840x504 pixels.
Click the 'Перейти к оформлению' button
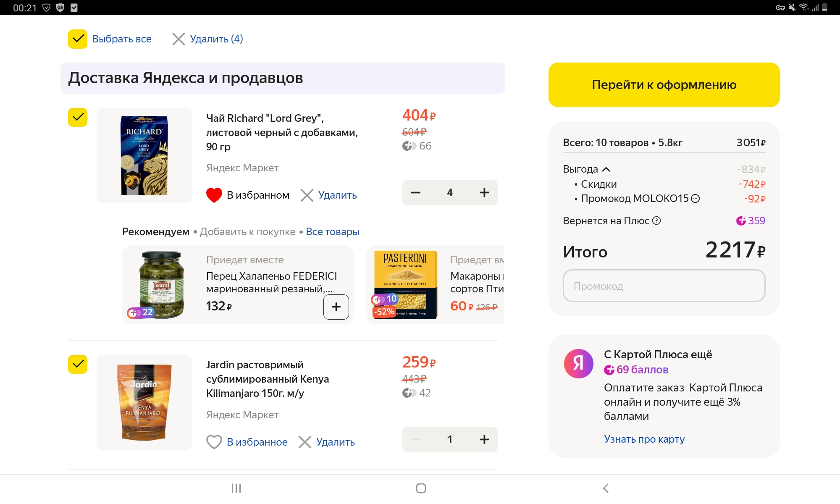[x=664, y=85]
